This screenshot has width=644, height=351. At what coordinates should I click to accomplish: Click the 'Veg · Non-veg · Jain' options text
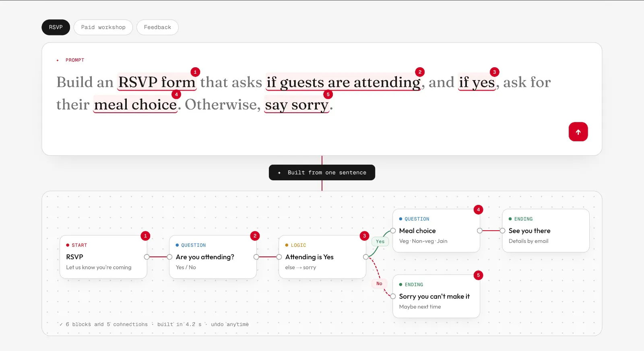pos(423,241)
